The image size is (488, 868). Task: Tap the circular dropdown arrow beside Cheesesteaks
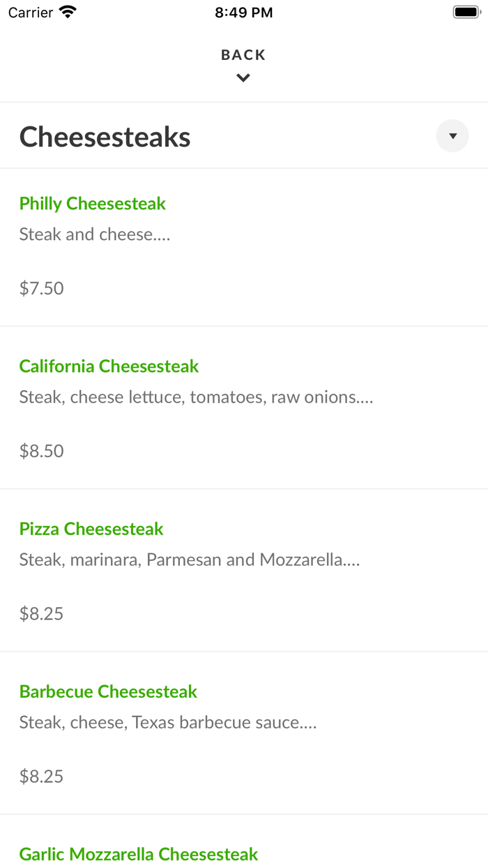pyautogui.click(x=452, y=135)
